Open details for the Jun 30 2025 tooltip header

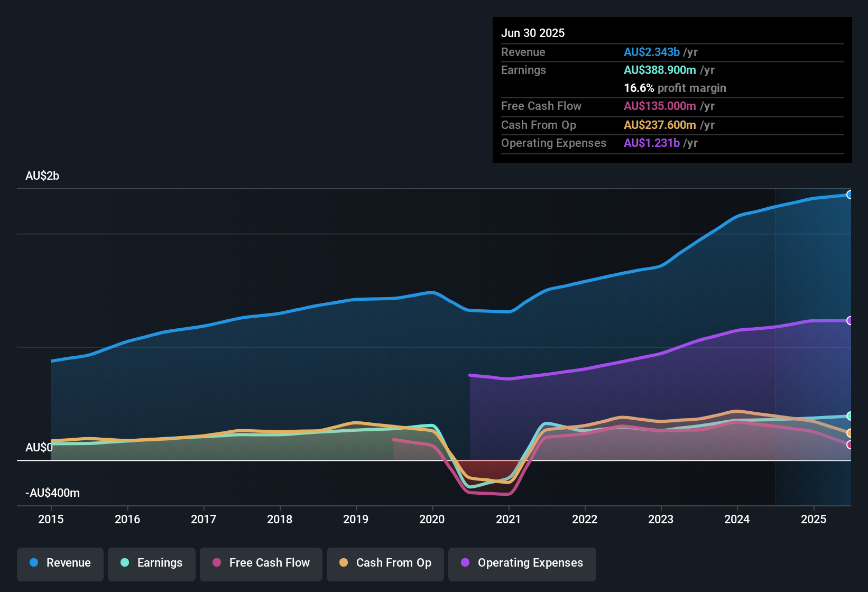coord(533,33)
